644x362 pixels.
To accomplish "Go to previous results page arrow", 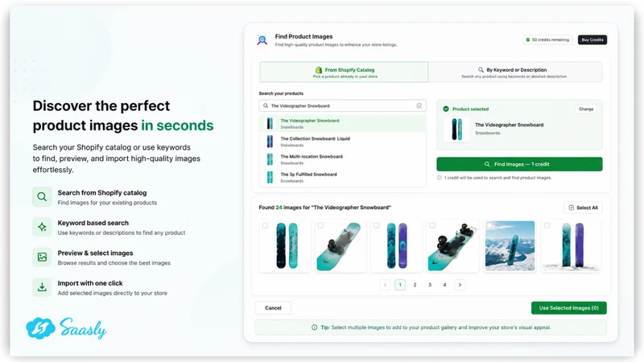I will (386, 285).
